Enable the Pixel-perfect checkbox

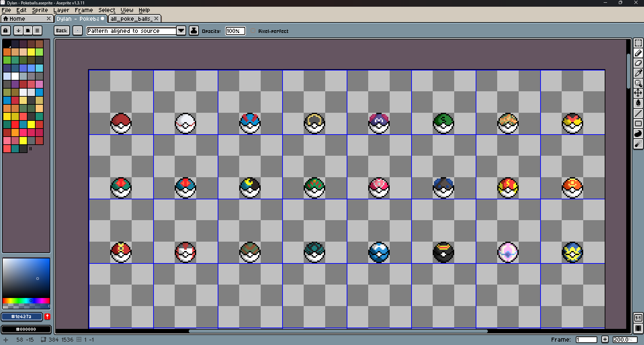253,31
